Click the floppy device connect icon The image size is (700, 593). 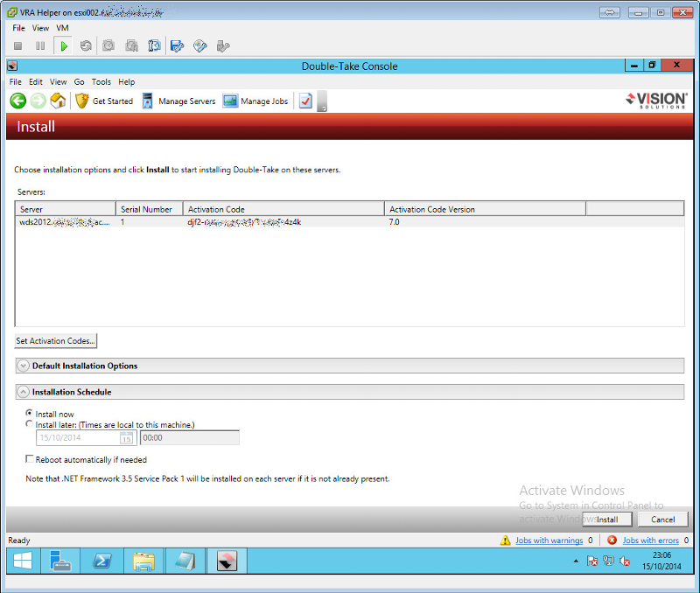pyautogui.click(x=178, y=46)
